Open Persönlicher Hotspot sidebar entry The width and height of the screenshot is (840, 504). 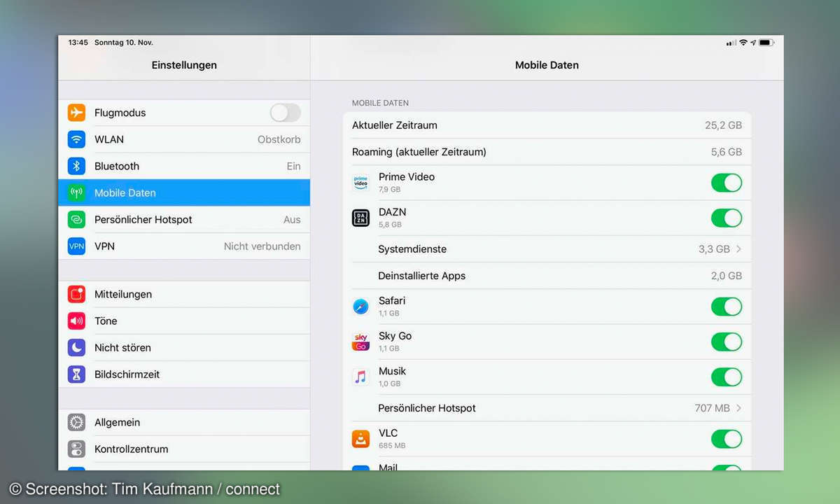[x=184, y=219]
